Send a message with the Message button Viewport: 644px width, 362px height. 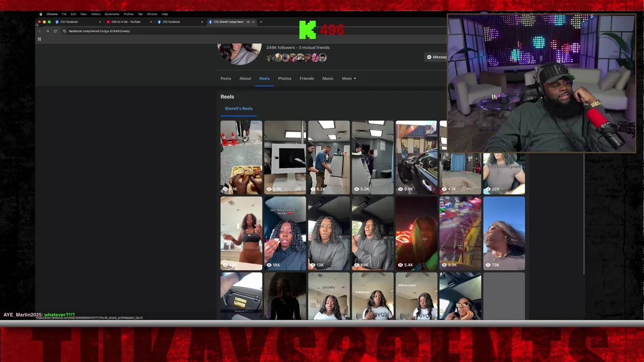pyautogui.click(x=436, y=57)
